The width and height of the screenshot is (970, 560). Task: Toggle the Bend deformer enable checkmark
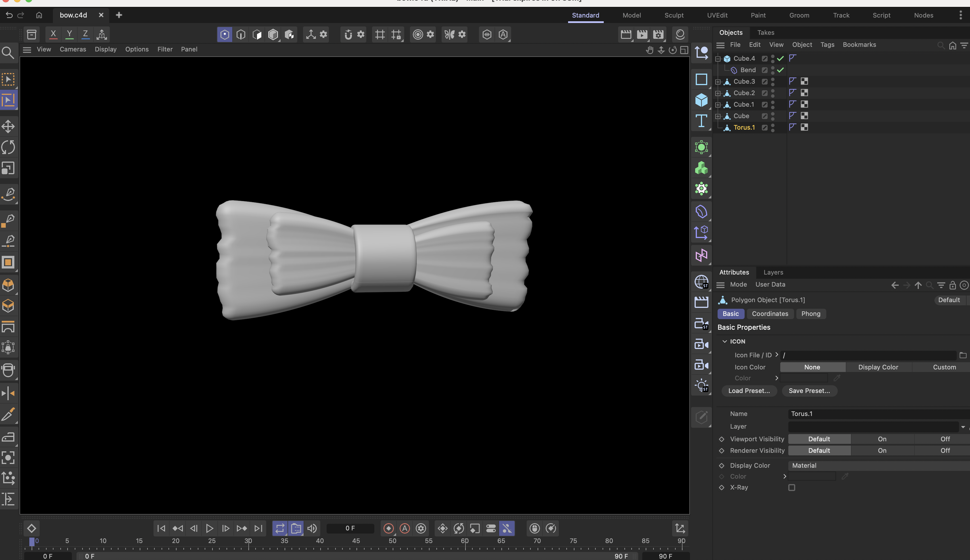click(x=780, y=70)
